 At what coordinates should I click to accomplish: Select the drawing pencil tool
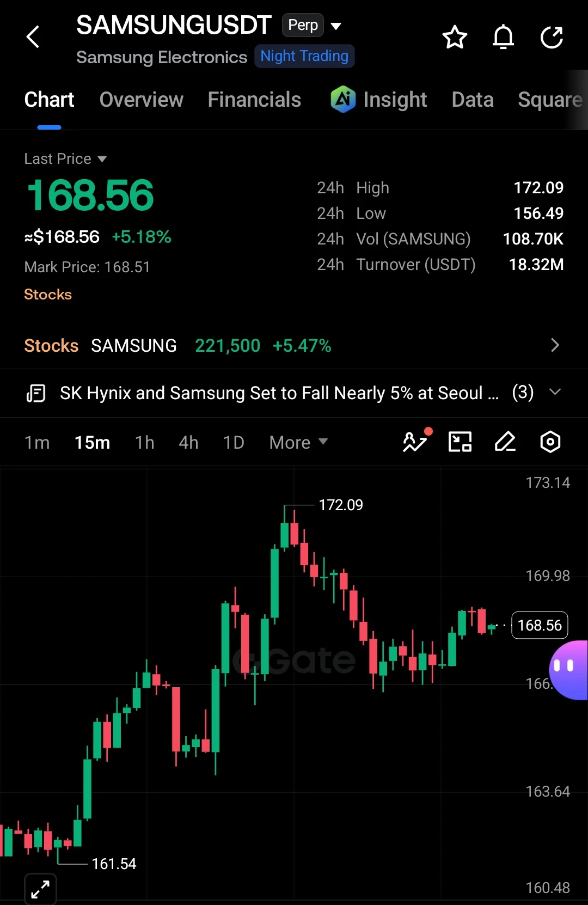[505, 442]
